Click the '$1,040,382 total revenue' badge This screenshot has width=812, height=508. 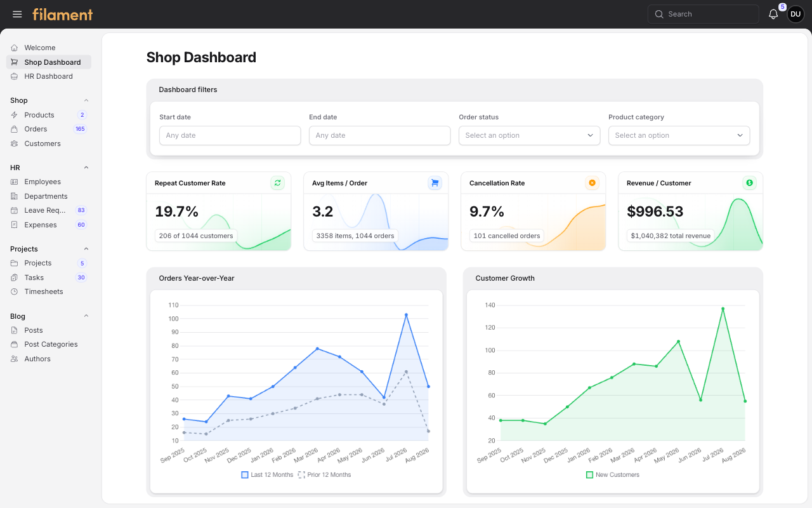coord(671,236)
